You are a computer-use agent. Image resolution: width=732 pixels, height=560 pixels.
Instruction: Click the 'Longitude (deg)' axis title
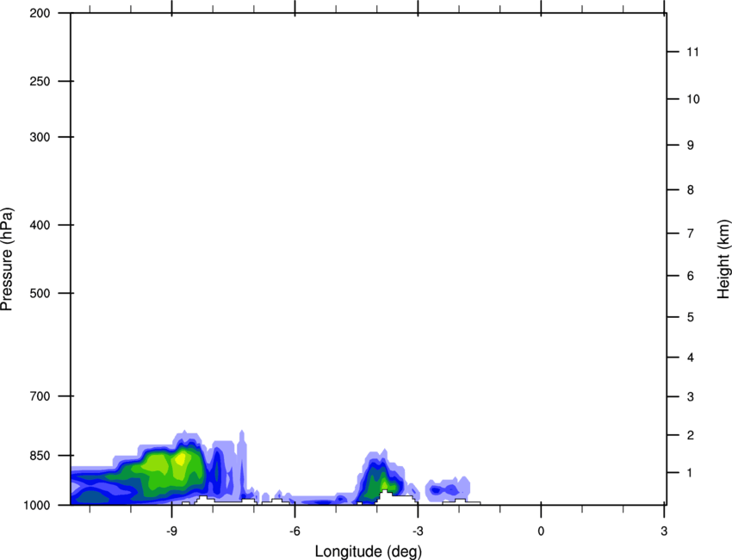[x=369, y=551]
